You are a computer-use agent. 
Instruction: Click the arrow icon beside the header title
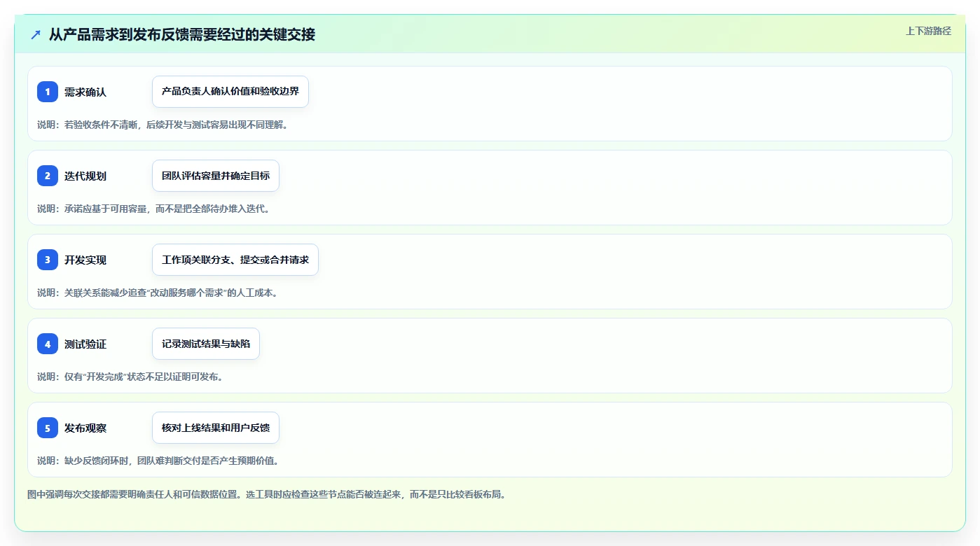36,34
